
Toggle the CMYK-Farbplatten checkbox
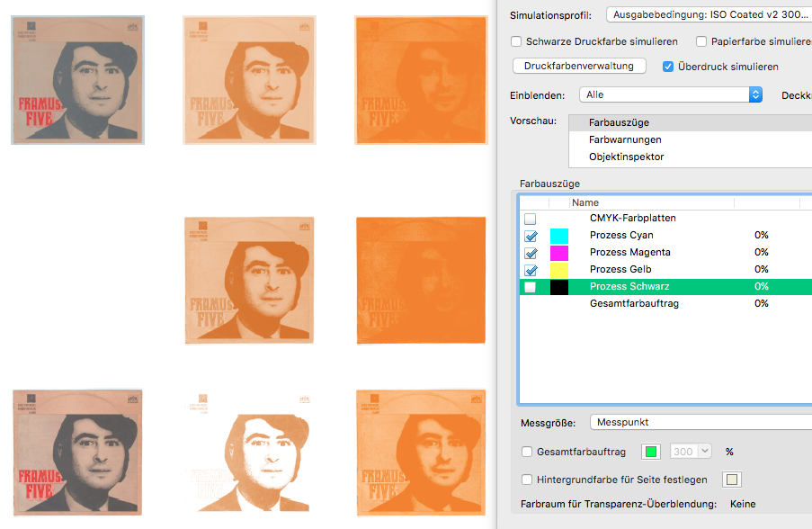[531, 219]
